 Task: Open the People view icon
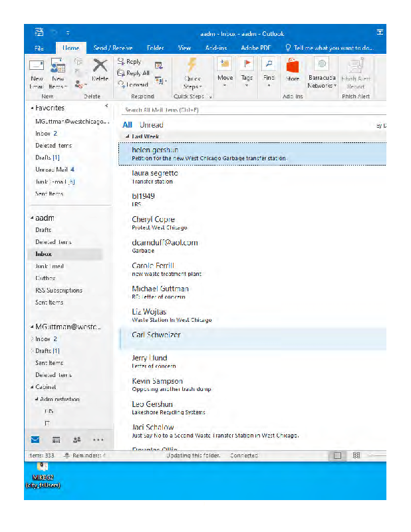point(76,440)
